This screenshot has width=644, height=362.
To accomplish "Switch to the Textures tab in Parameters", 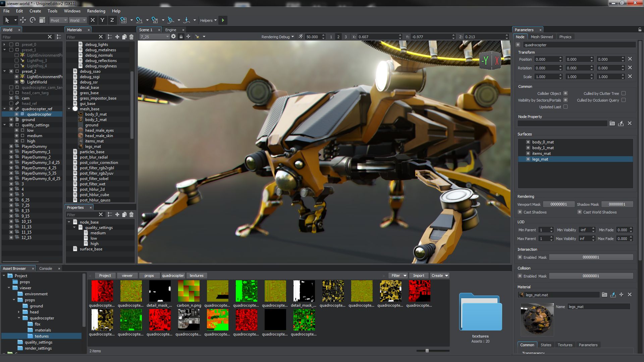I will [x=565, y=345].
